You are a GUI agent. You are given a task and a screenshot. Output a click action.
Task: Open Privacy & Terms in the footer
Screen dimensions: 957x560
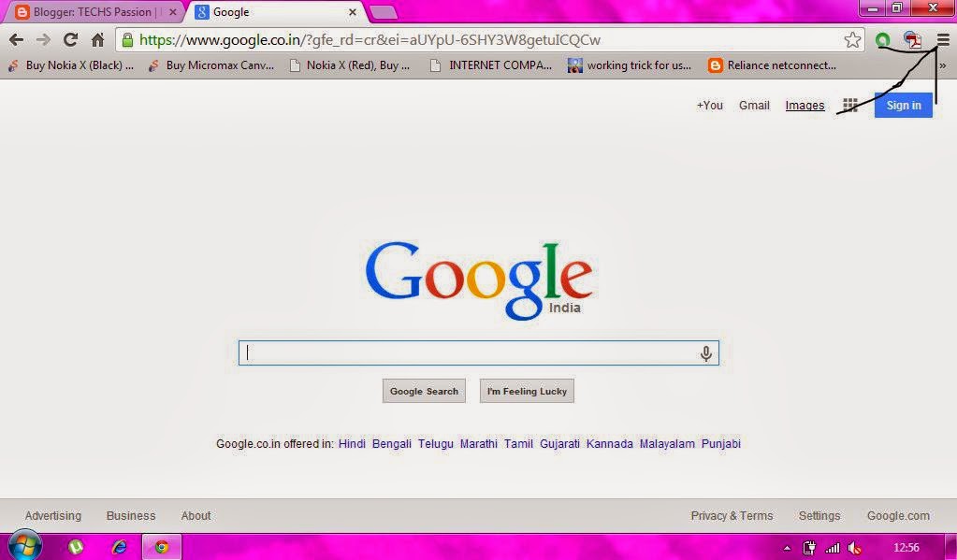[x=732, y=515]
